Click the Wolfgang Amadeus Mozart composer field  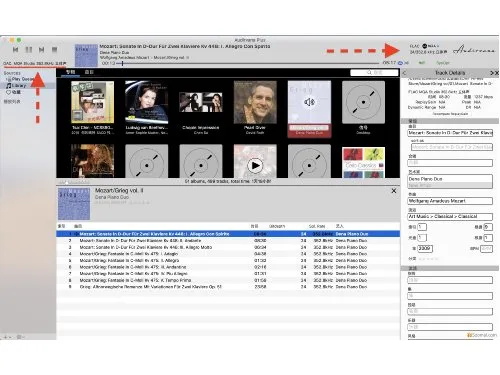[450, 201]
